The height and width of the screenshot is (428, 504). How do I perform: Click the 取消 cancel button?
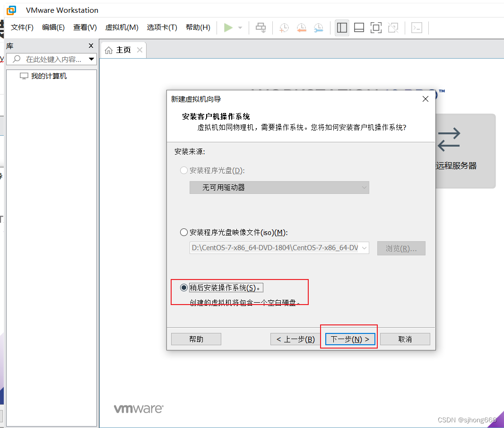pos(405,339)
